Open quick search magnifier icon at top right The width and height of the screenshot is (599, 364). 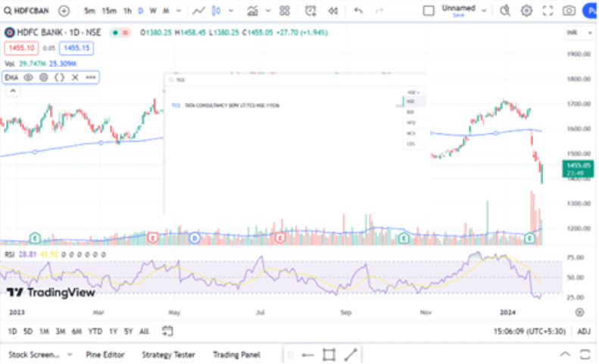tap(505, 11)
